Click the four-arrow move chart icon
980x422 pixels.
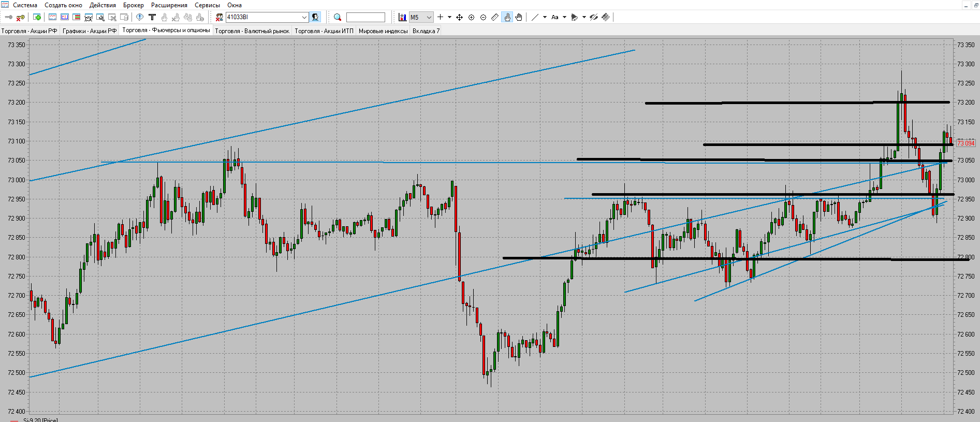coord(459,18)
